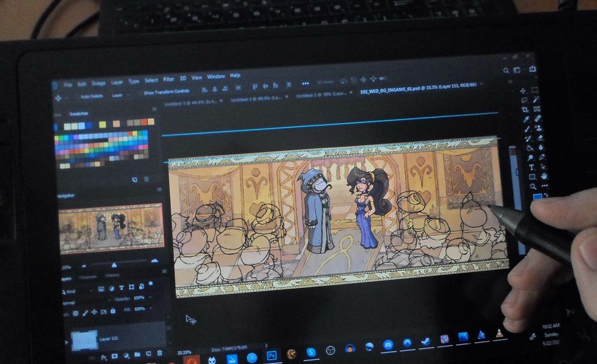
Task: Open the Opacity slider arrow
Action: [150, 297]
